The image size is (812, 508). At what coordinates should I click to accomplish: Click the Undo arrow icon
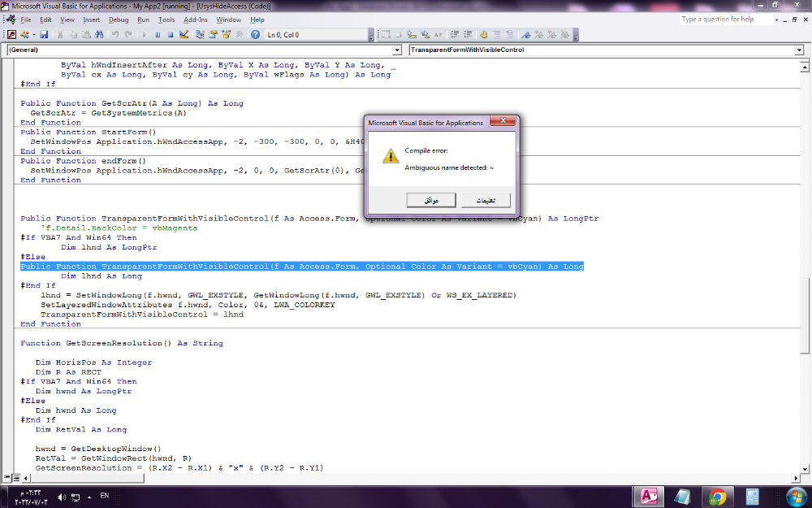pos(115,35)
